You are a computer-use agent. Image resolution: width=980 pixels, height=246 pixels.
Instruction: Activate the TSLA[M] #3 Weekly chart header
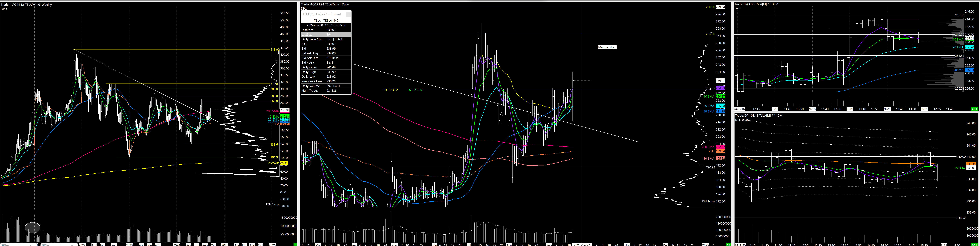click(x=27, y=5)
